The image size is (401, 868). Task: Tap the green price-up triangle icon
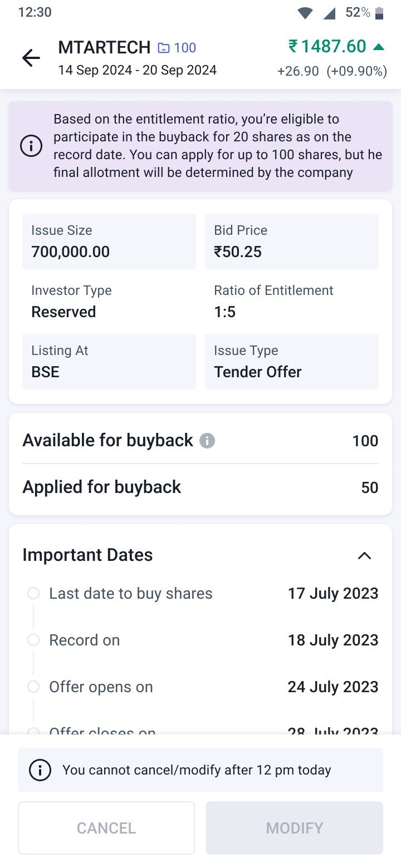tap(379, 47)
